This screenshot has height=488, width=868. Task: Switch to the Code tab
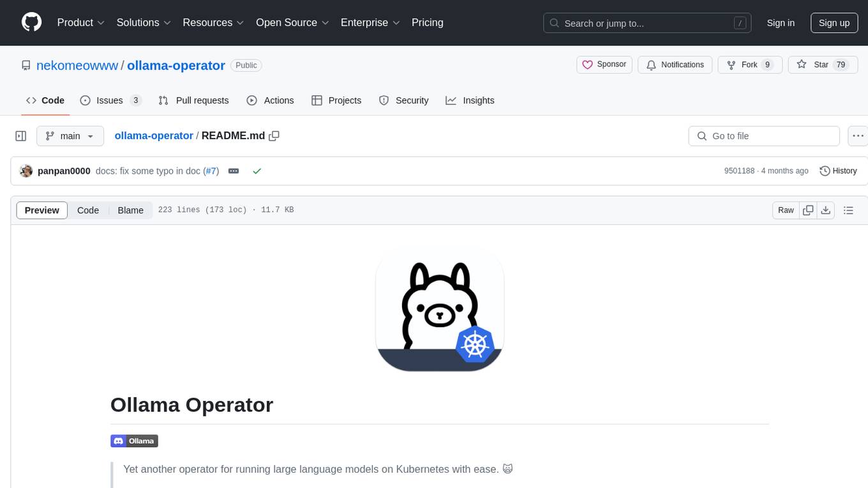tap(45, 100)
